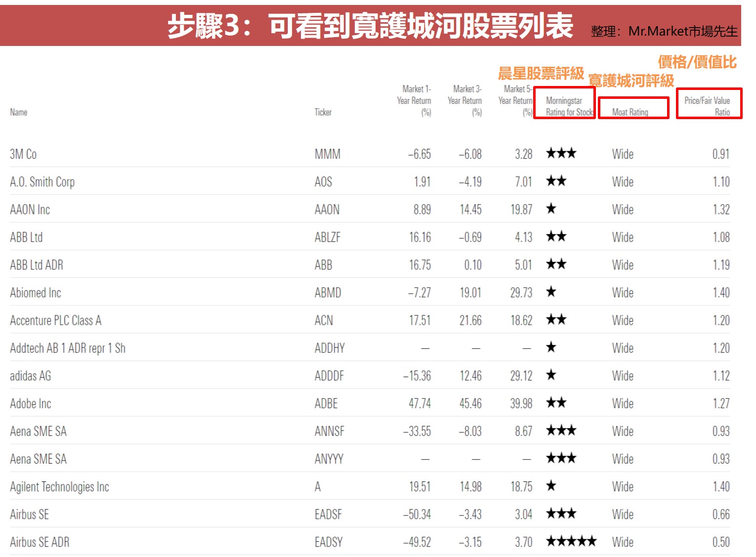Sort by the Ticker column header
Viewport: 756px width, 557px height.
323,112
